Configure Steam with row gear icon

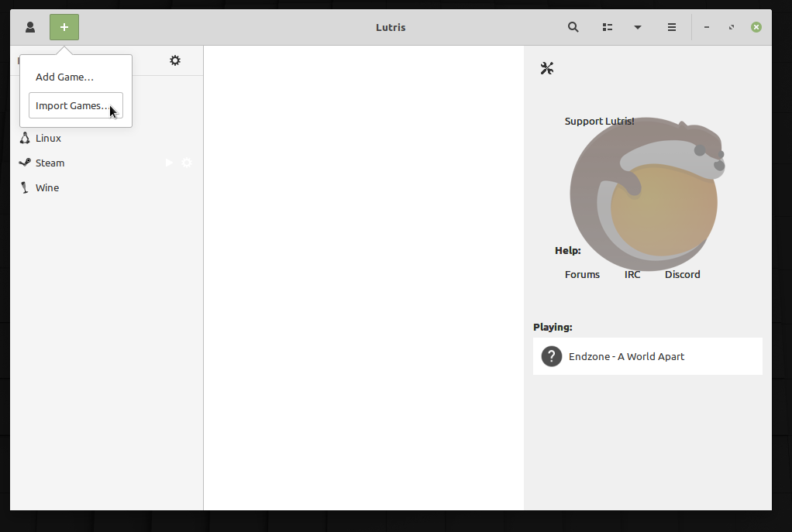point(187,163)
